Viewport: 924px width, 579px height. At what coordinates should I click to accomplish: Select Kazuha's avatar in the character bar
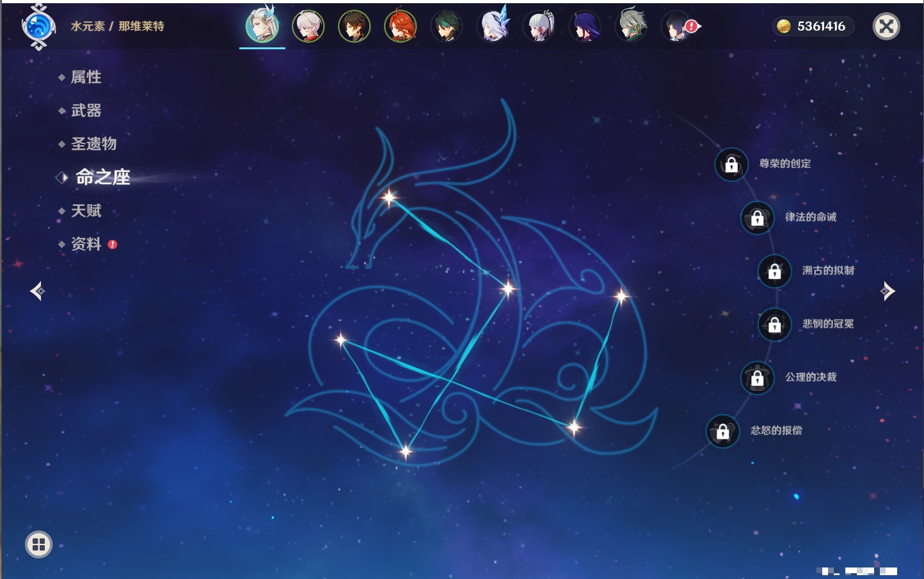(x=308, y=27)
